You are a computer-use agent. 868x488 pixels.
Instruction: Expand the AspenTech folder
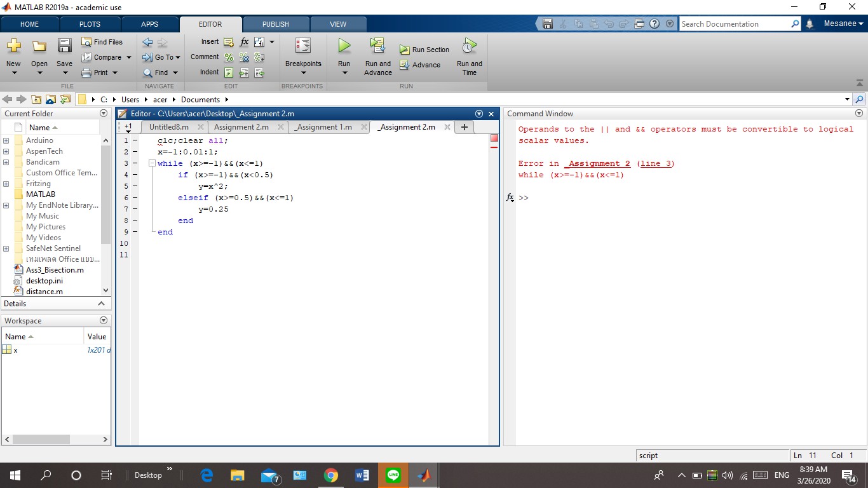tap(6, 151)
